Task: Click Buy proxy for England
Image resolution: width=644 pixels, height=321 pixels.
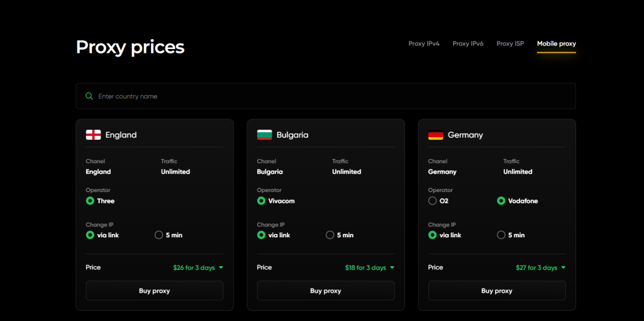Action: point(155,291)
